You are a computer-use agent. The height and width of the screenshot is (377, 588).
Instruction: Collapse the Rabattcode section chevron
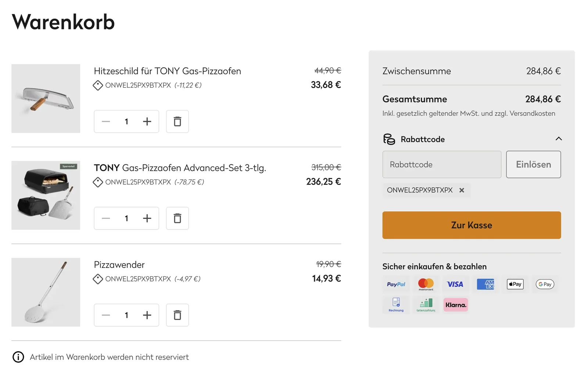[x=559, y=139]
